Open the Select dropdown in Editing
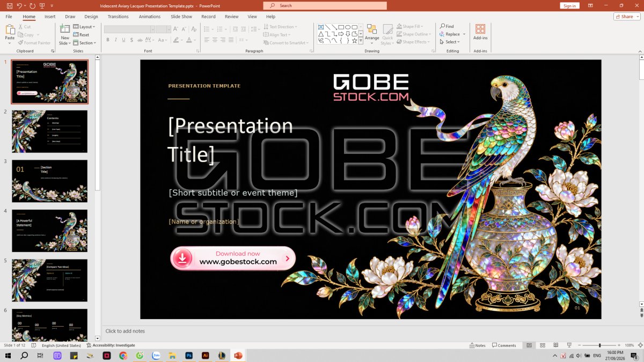This screenshot has width=644, height=362. click(450, 42)
